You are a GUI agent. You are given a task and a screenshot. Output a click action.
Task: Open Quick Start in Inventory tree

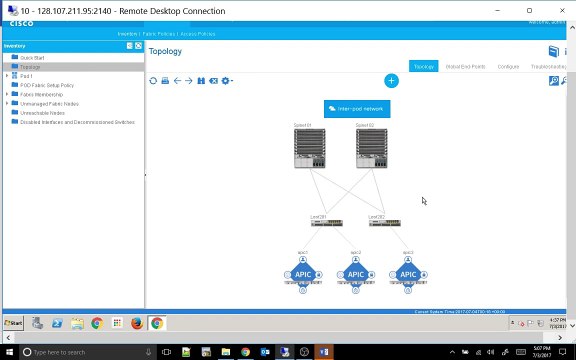[32, 58]
